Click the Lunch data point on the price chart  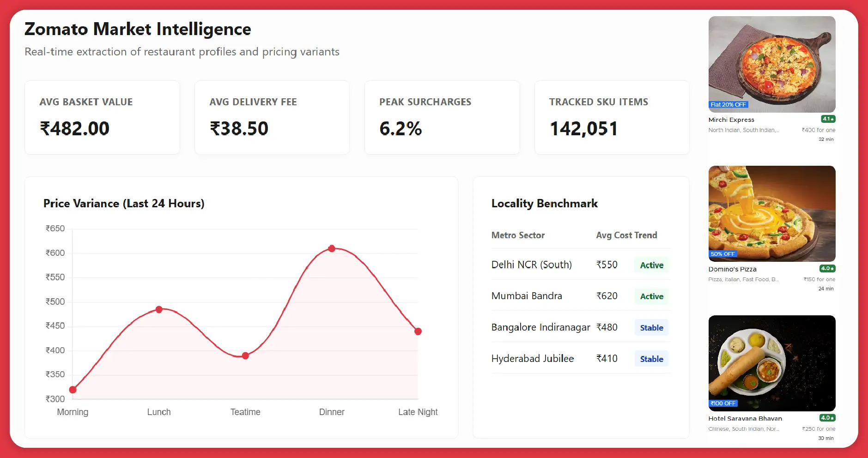(x=159, y=309)
